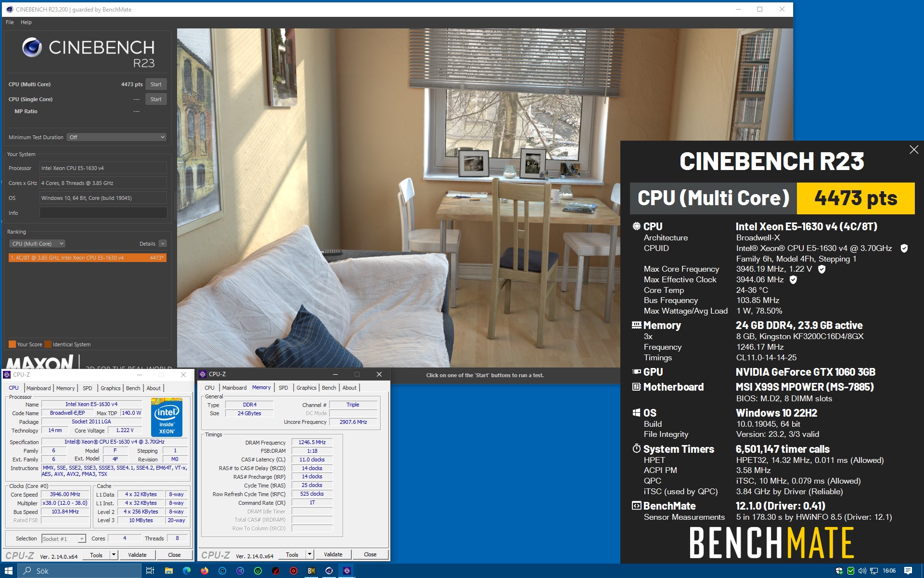
Task: Open Tools dropdown arrow in left CPU-Z window
Action: pyautogui.click(x=114, y=555)
